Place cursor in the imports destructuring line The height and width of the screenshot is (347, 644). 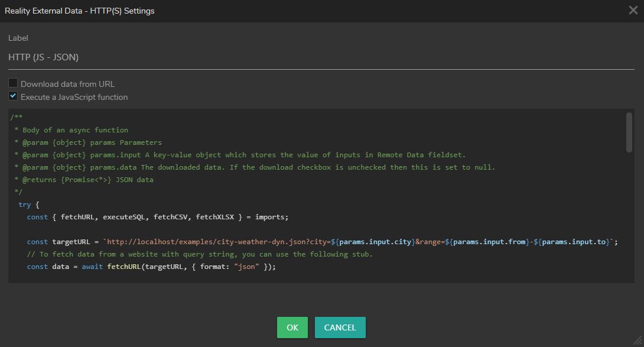click(158, 217)
